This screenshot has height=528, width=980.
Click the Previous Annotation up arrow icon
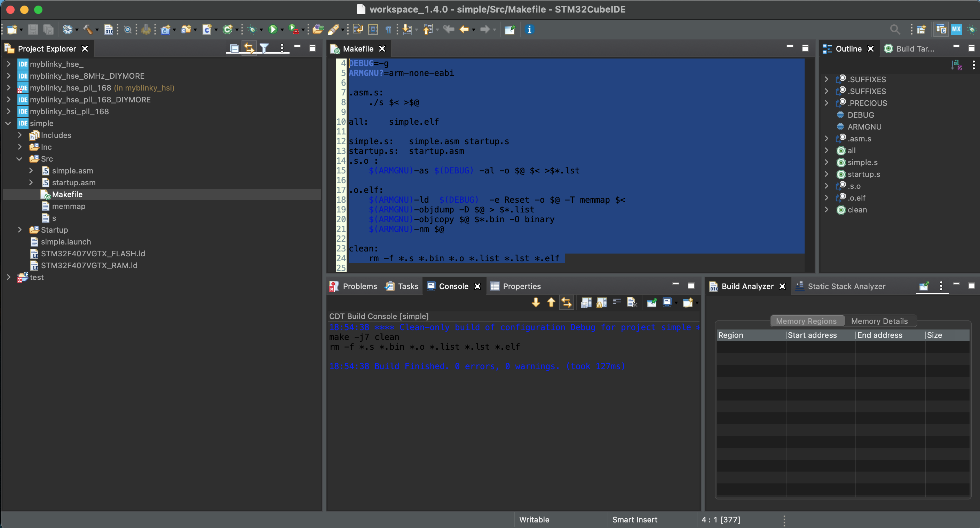coord(428,29)
